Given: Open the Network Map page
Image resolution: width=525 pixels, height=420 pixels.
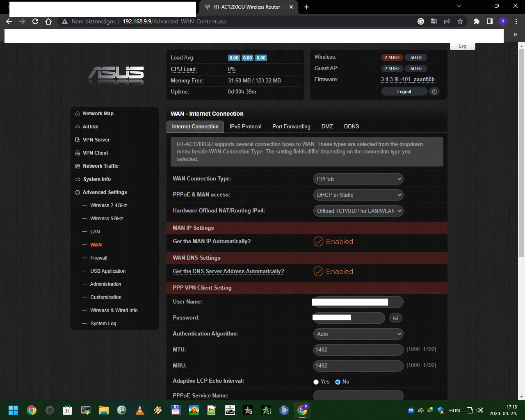Looking at the screenshot, I should tap(98, 114).
